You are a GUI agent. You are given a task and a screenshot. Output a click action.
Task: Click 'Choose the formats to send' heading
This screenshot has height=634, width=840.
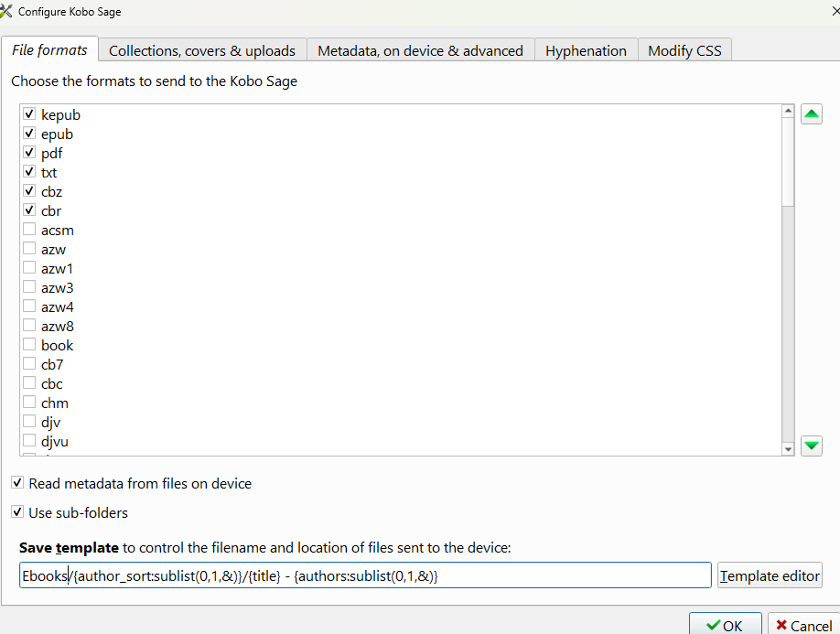pyautogui.click(x=155, y=81)
